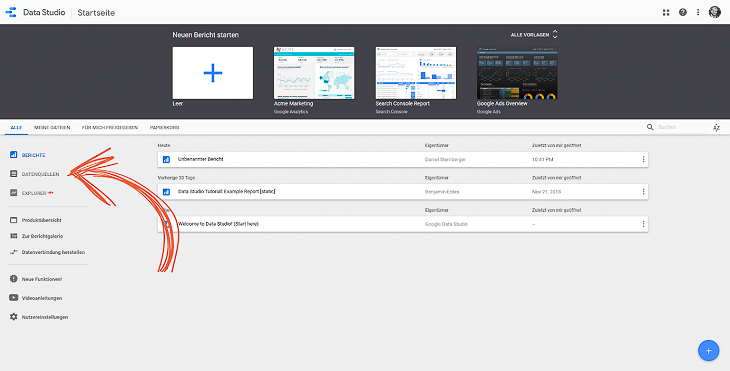Go to Zur Berichtgalerie
730x371 pixels.
pyautogui.click(x=42, y=236)
